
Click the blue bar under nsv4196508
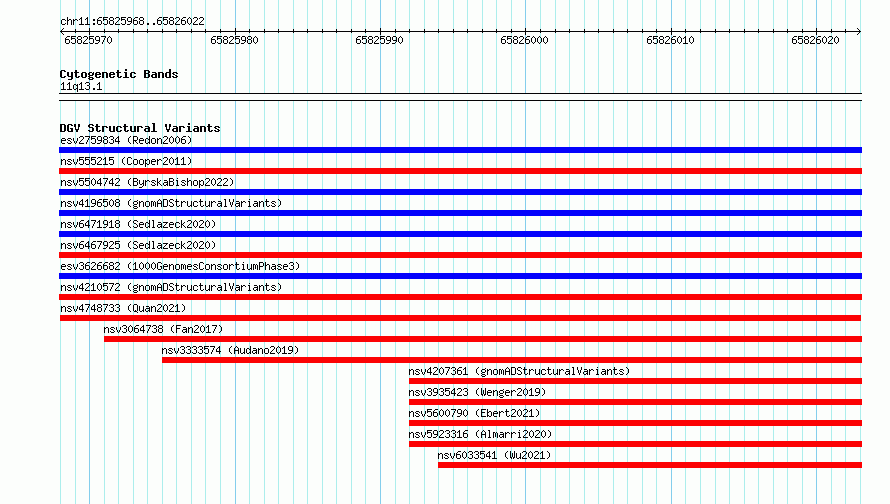[x=460, y=213]
